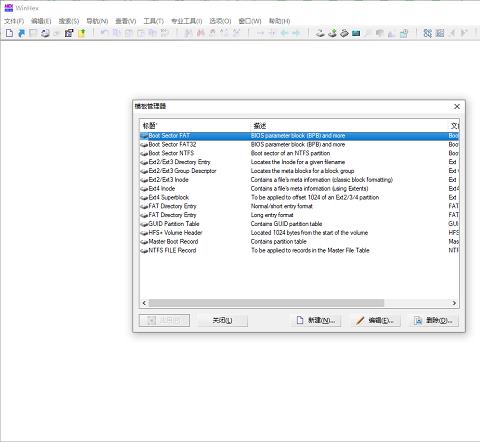Open the 导航(N) menu

coord(97,21)
